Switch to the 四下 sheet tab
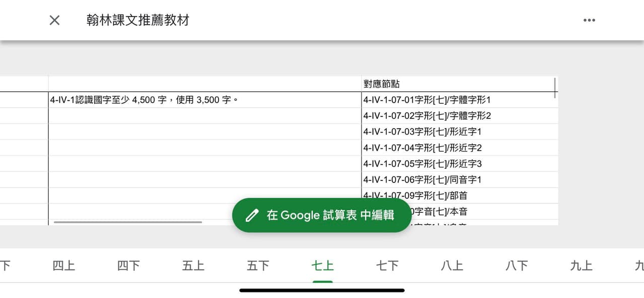 pos(128,266)
